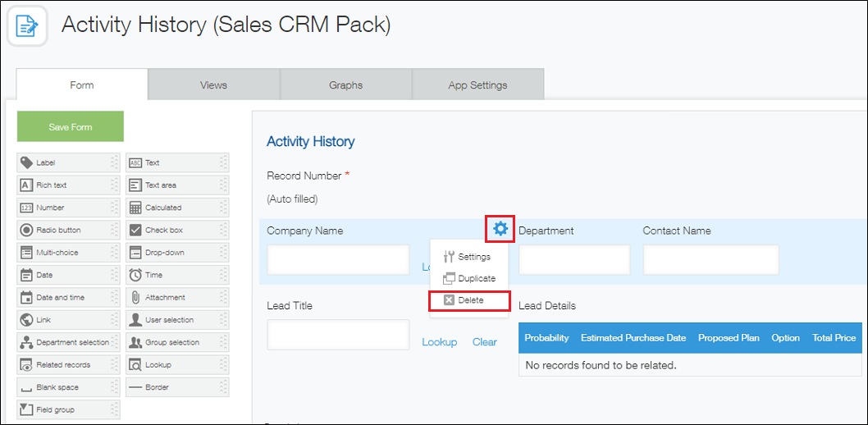Open the gear icon on Company Name field
The height and width of the screenshot is (425, 868).
click(x=500, y=230)
